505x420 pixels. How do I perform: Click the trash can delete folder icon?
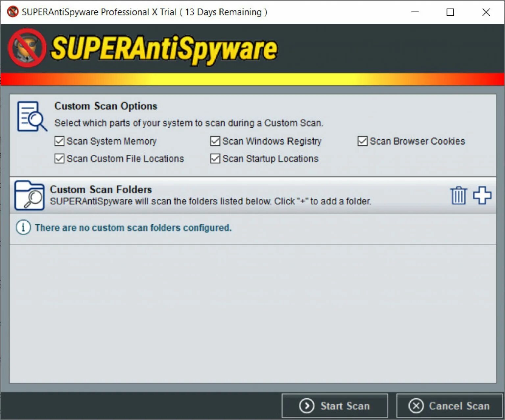(x=458, y=195)
